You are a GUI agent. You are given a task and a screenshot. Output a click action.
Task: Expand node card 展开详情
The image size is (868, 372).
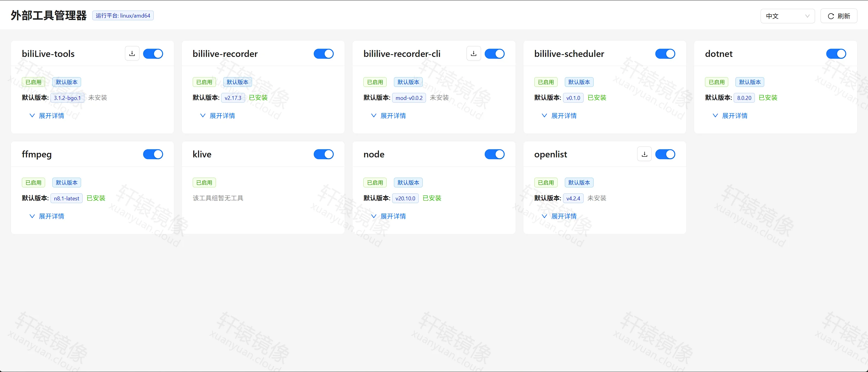pos(388,216)
